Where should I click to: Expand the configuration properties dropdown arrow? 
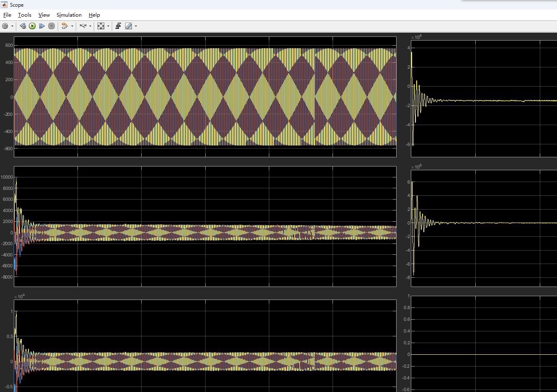pos(12,26)
